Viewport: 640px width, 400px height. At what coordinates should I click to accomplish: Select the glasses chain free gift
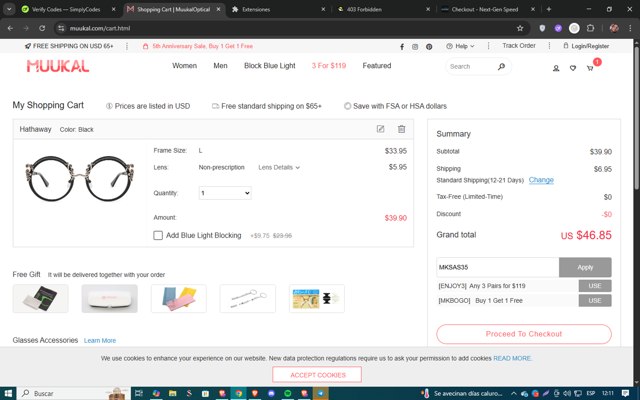pyautogui.click(x=248, y=299)
